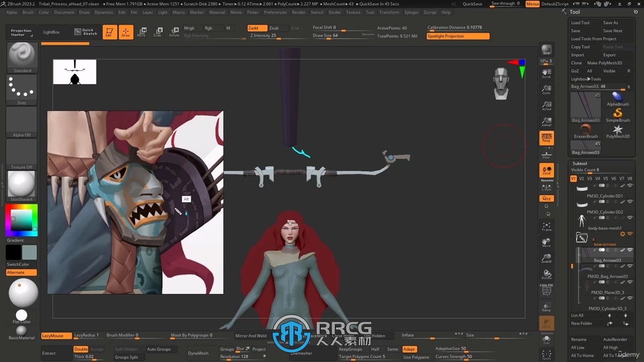The width and height of the screenshot is (644, 362).
Task: Click the camera head orientation icon
Action: 501,83
